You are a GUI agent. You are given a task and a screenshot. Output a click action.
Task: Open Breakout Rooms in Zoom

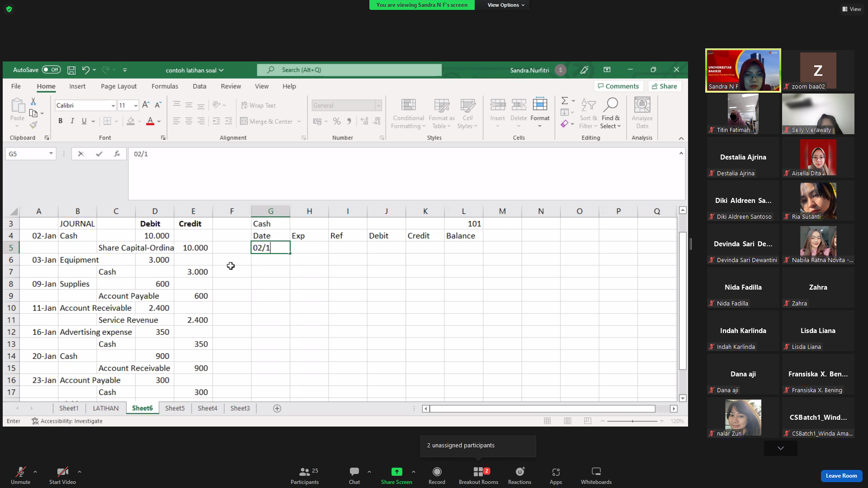click(478, 475)
